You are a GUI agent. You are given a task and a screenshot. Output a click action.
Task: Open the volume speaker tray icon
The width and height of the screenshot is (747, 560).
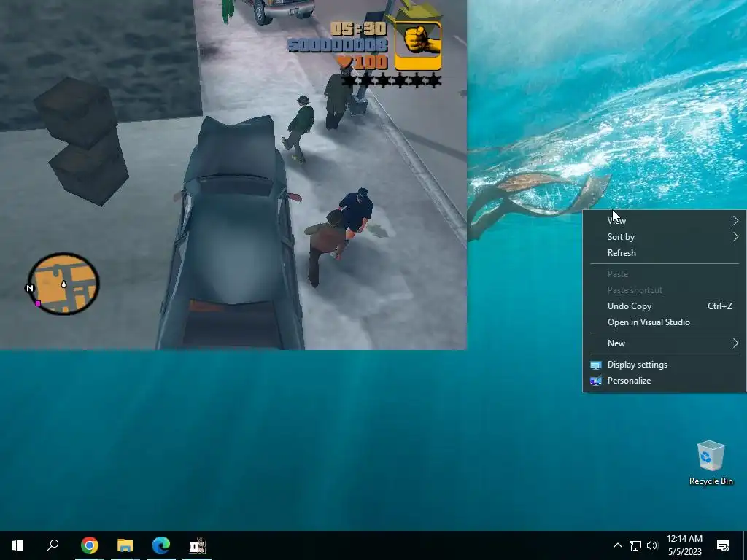pos(652,545)
